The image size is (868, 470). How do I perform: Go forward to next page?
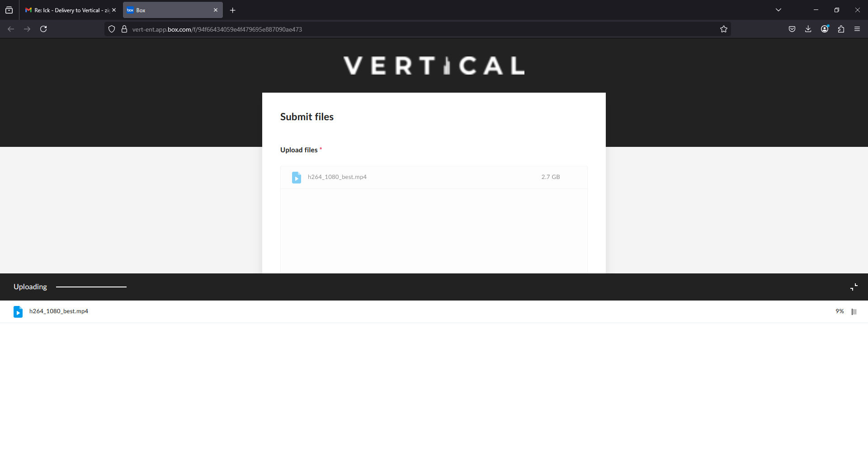pos(27,29)
